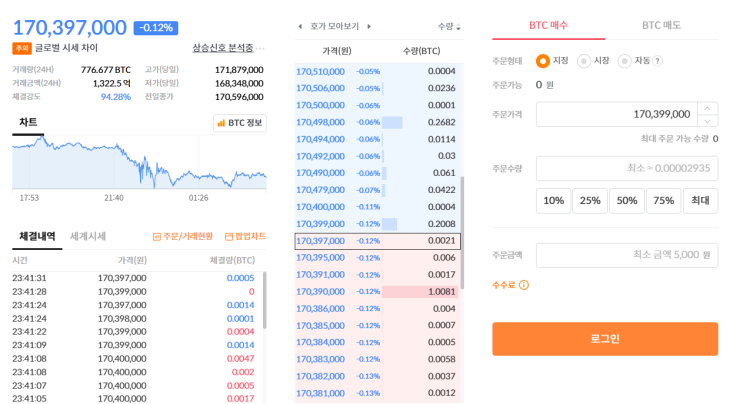Click the BTC 정보 chart icon button
This screenshot has width=743, height=404.
[x=239, y=123]
